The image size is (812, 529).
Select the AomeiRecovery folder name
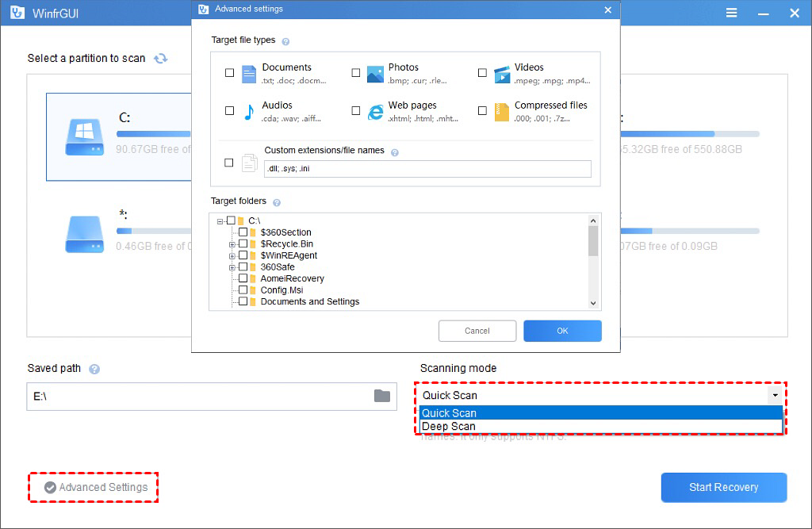coord(292,278)
